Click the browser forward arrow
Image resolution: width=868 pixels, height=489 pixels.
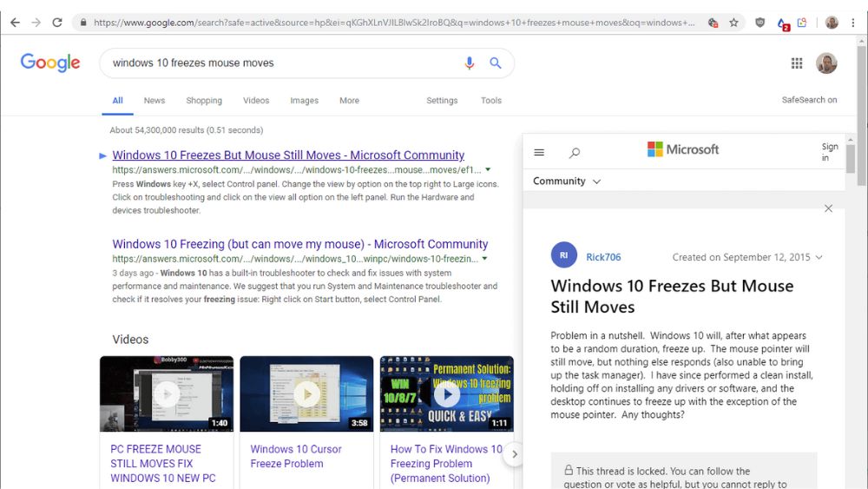coord(36,23)
